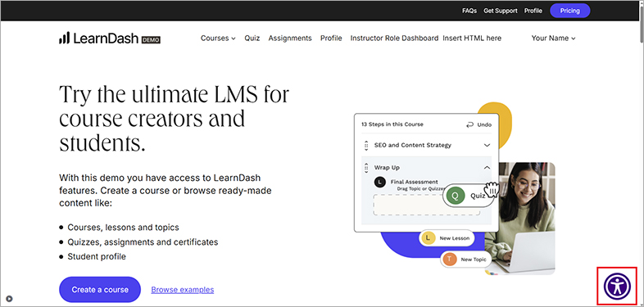Go to Assignments in the navigation

290,38
